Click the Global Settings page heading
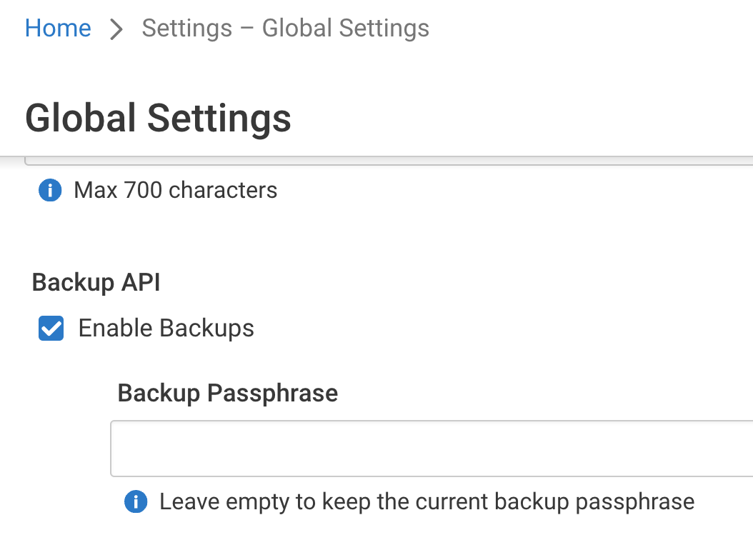Viewport: 753px width, 560px height. pos(158,118)
